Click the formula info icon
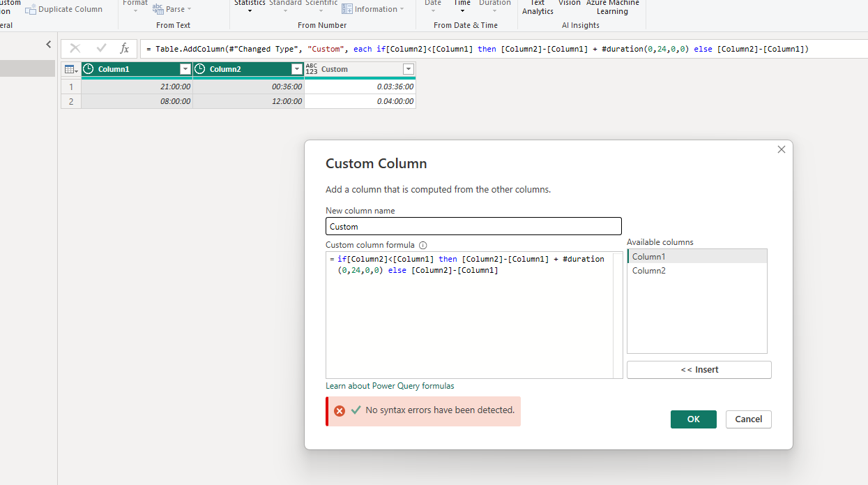 [422, 246]
